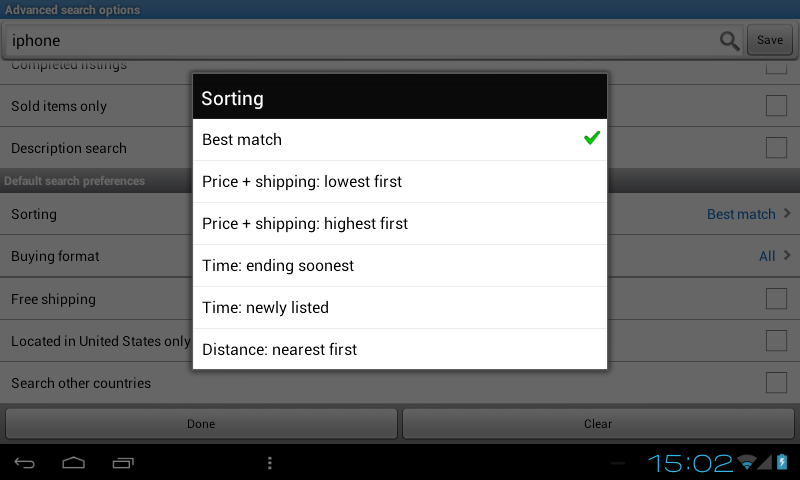
Task: Tap the magnifying glass search icon
Action: [x=729, y=41]
